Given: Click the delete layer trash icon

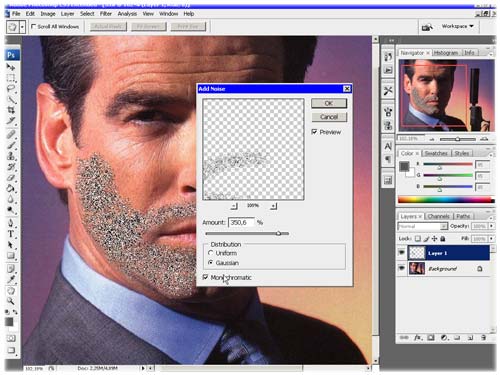Looking at the screenshot, I should [x=483, y=338].
